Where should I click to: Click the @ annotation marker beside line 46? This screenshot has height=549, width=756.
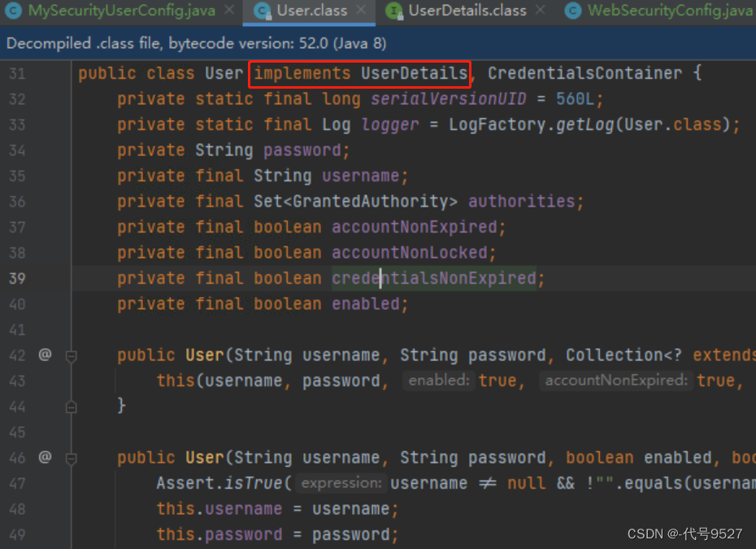coord(45,457)
